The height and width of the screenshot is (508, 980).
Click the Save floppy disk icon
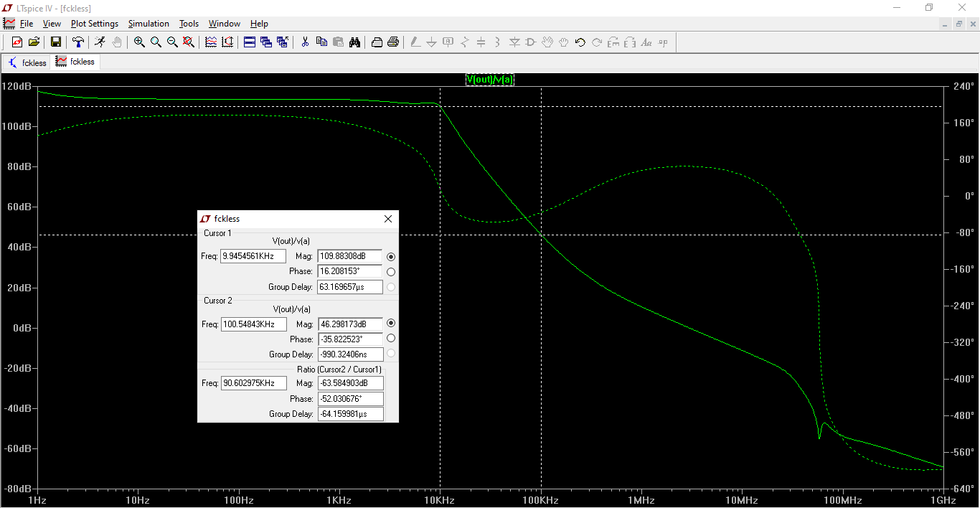[x=55, y=42]
